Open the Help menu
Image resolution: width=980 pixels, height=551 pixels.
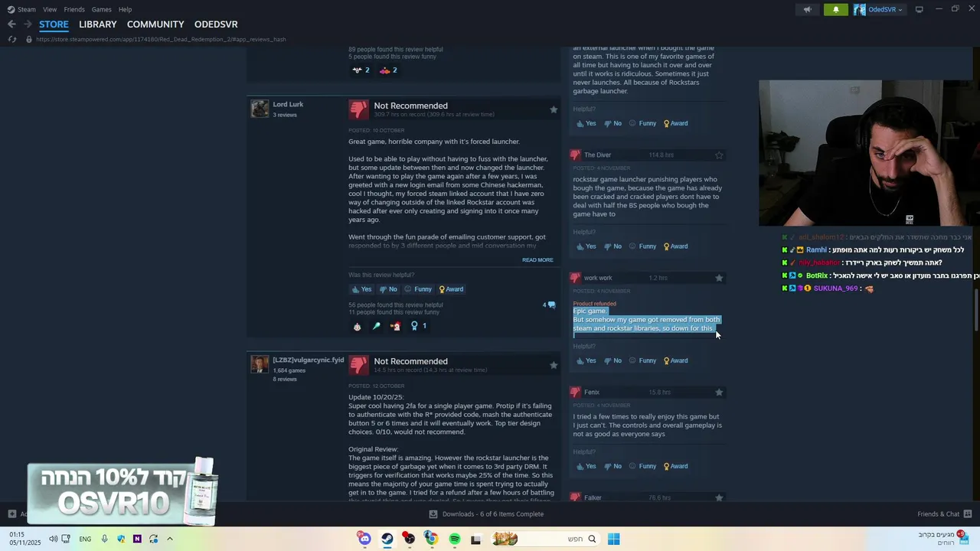pyautogui.click(x=125, y=9)
